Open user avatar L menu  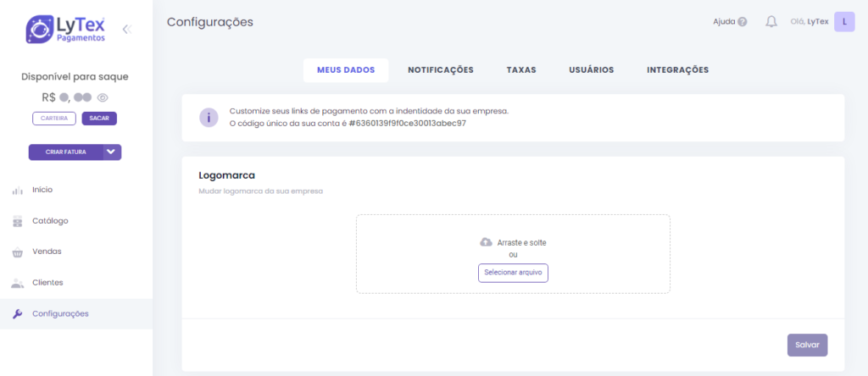pos(844,22)
